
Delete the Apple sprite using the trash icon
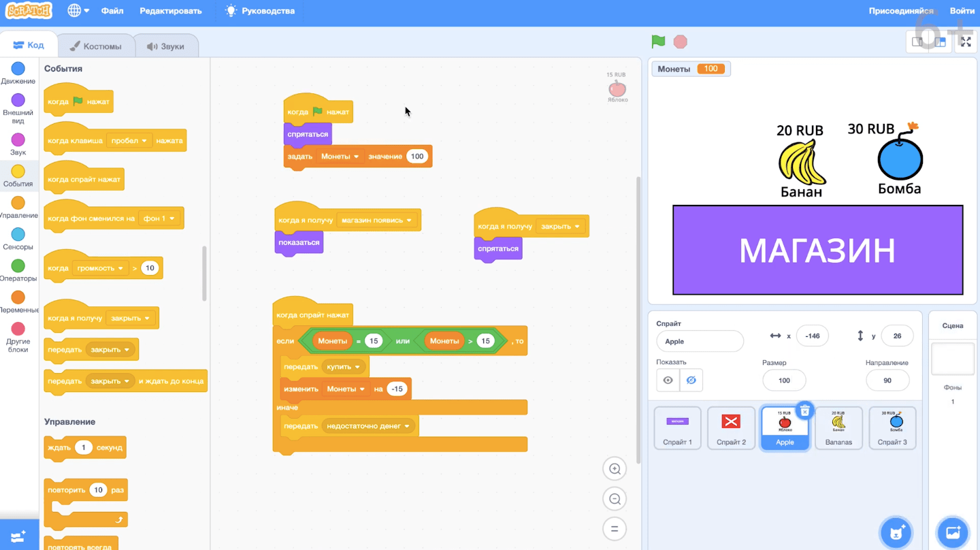pos(805,410)
